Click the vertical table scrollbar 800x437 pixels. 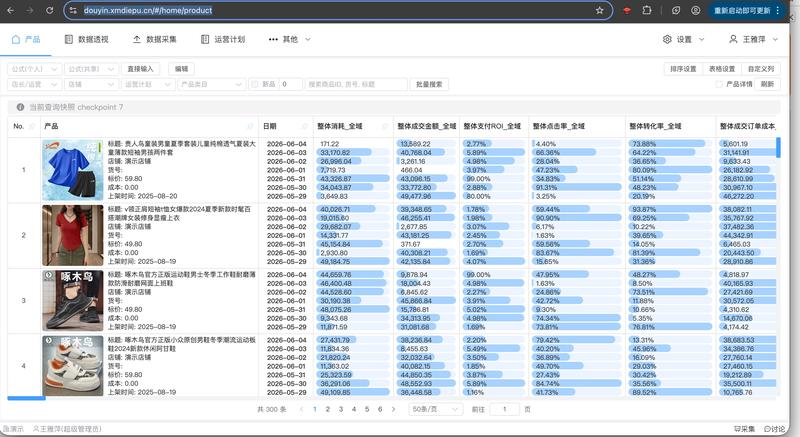778,147
